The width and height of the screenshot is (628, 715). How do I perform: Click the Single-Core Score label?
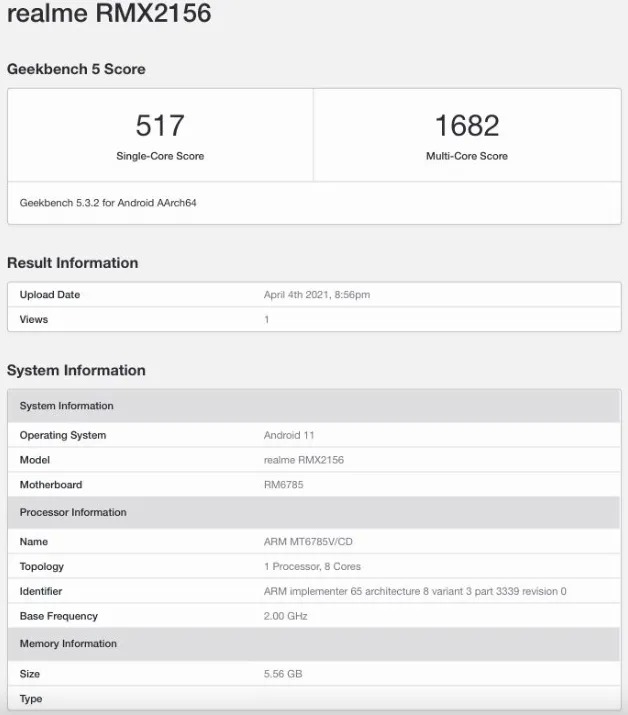[160, 156]
